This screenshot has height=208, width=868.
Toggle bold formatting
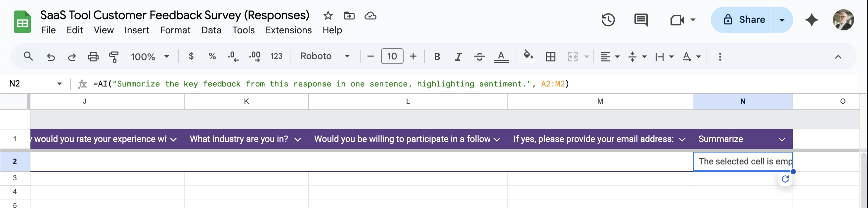437,56
